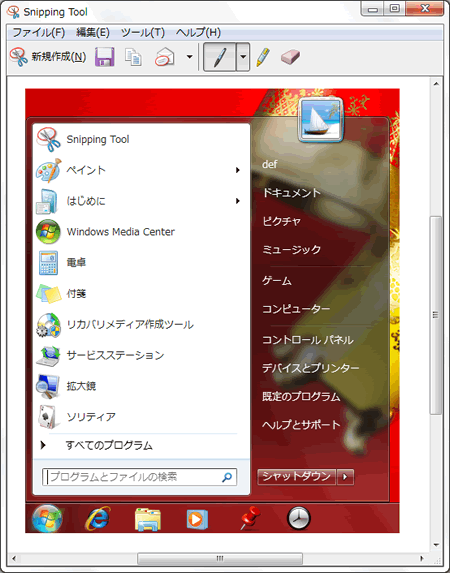450x573 pixels.
Task: Click the リカバリメディア作成ツール label
Action: [x=130, y=325]
